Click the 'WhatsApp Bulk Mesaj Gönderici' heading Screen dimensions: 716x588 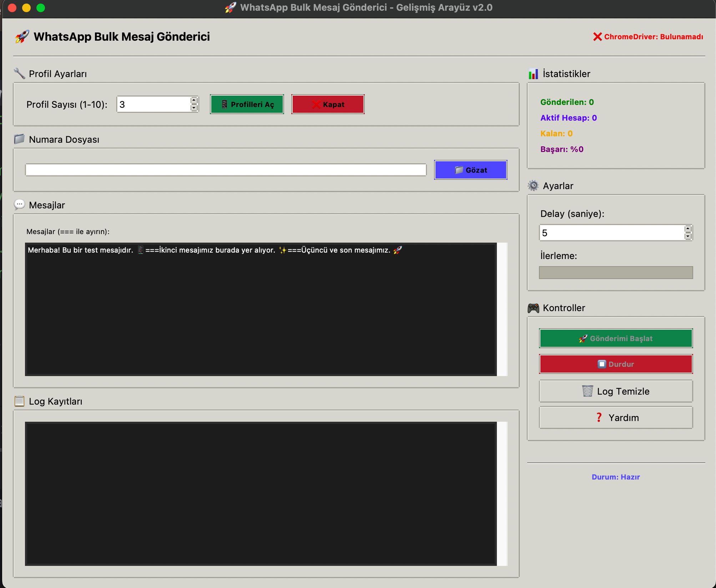[122, 37]
